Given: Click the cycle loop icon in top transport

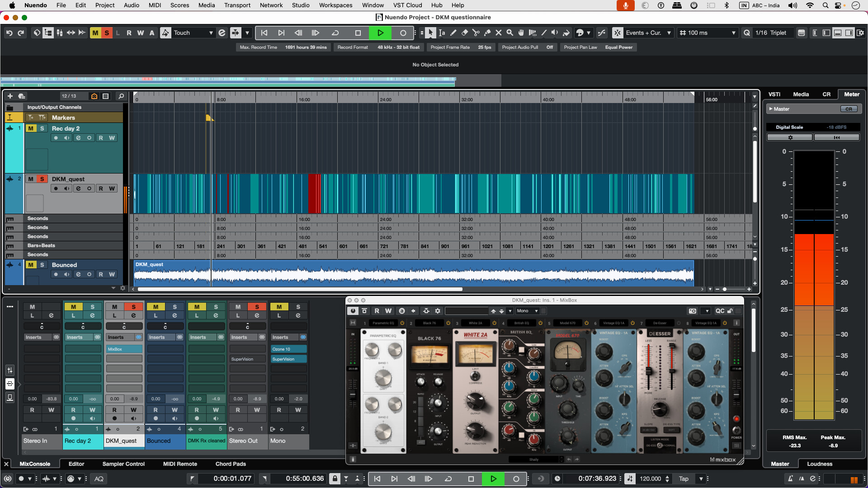Looking at the screenshot, I should [x=335, y=33].
